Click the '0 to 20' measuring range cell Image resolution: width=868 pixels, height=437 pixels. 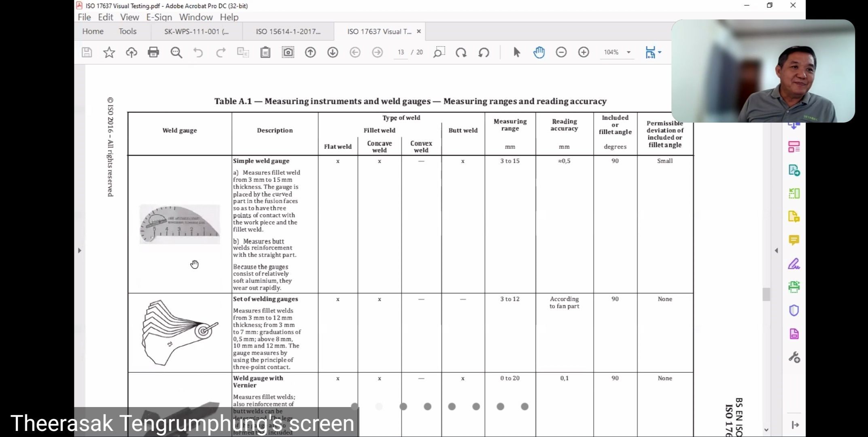pos(510,378)
